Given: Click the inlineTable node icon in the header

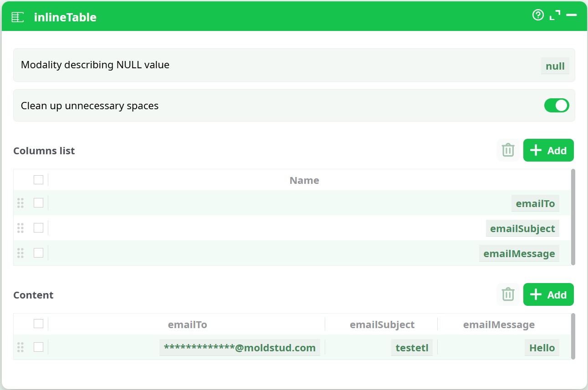Looking at the screenshot, I should point(17,17).
